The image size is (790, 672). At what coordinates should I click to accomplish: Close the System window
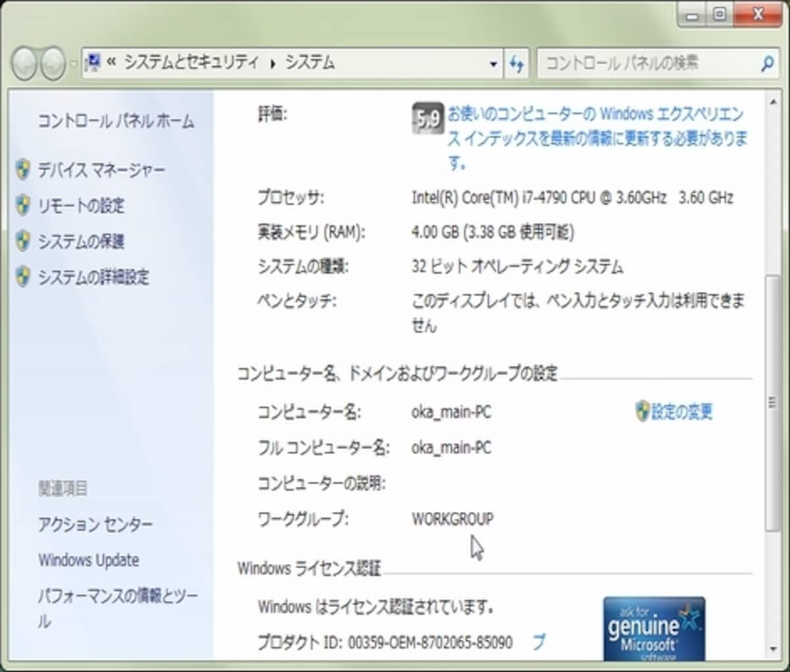pos(758,14)
